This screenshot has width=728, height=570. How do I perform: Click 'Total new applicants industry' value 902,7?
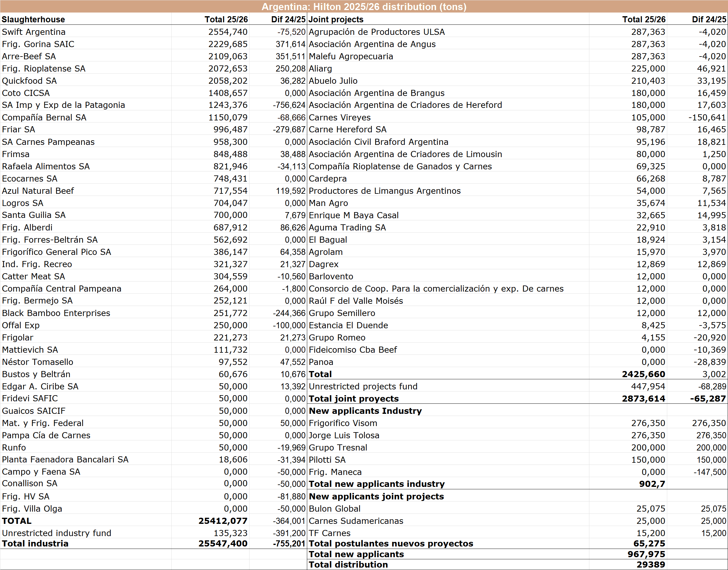pos(652,484)
